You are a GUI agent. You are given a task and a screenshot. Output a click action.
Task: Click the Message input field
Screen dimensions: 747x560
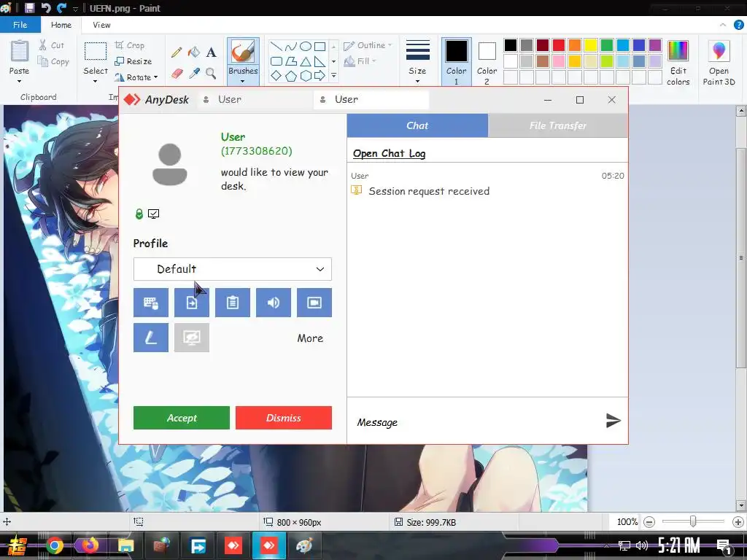[476, 422]
